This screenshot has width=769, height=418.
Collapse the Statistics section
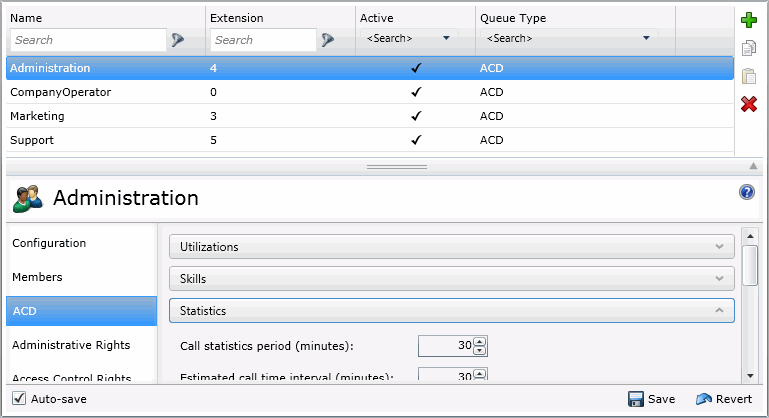coord(452,311)
